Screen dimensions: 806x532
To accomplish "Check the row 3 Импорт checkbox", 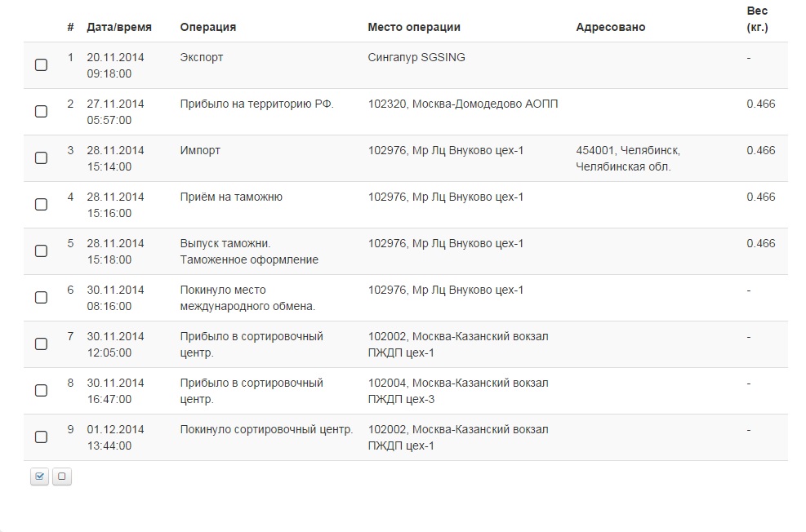I will click(41, 158).
